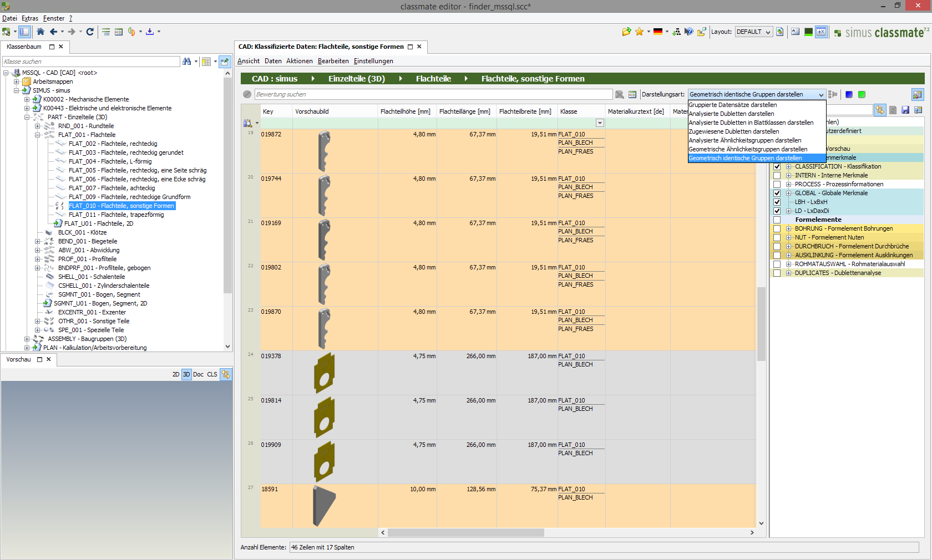Open the Klasse column filter dropdown
Image resolution: width=932 pixels, height=560 pixels.
(x=600, y=123)
